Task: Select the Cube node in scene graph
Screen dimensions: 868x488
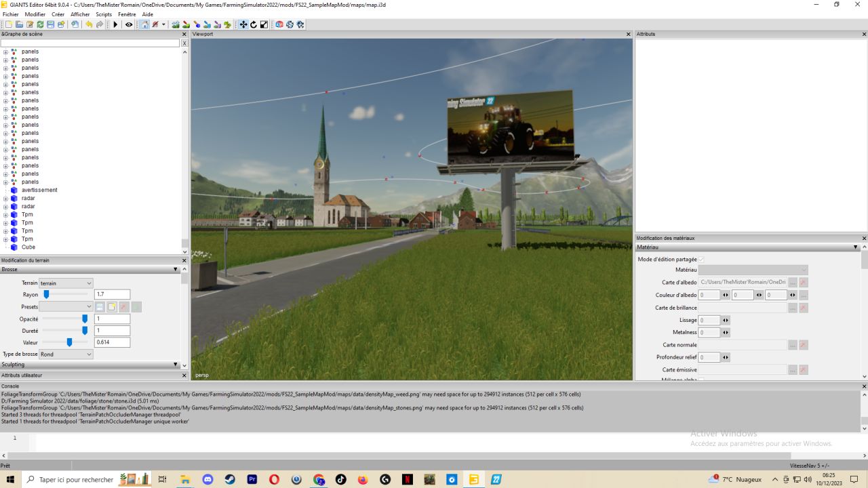Action: tap(28, 247)
